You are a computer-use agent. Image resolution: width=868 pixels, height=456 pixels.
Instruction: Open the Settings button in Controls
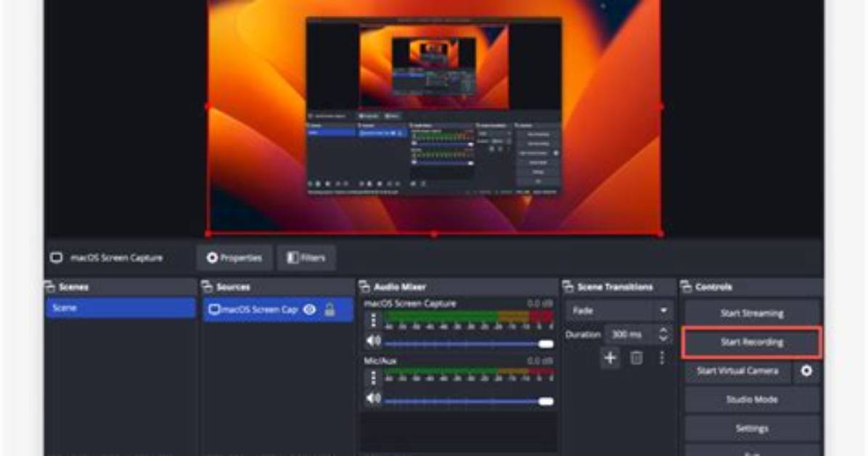752,428
